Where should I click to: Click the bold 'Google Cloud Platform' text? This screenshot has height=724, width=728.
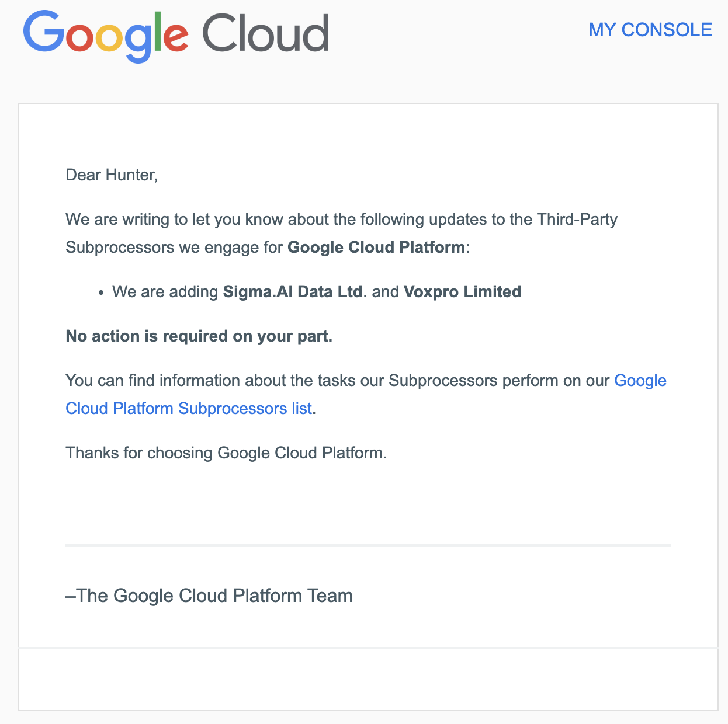[x=376, y=248]
